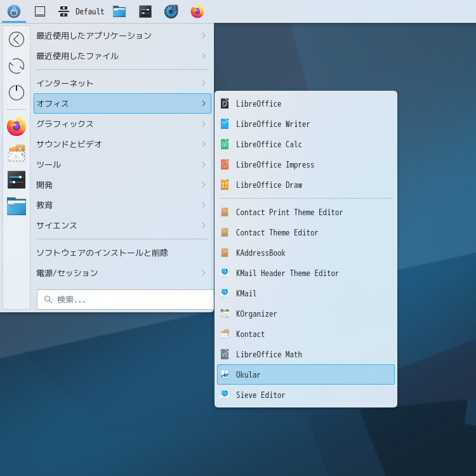
Task: Click the restart icon in the menu sidebar
Action: 17,66
